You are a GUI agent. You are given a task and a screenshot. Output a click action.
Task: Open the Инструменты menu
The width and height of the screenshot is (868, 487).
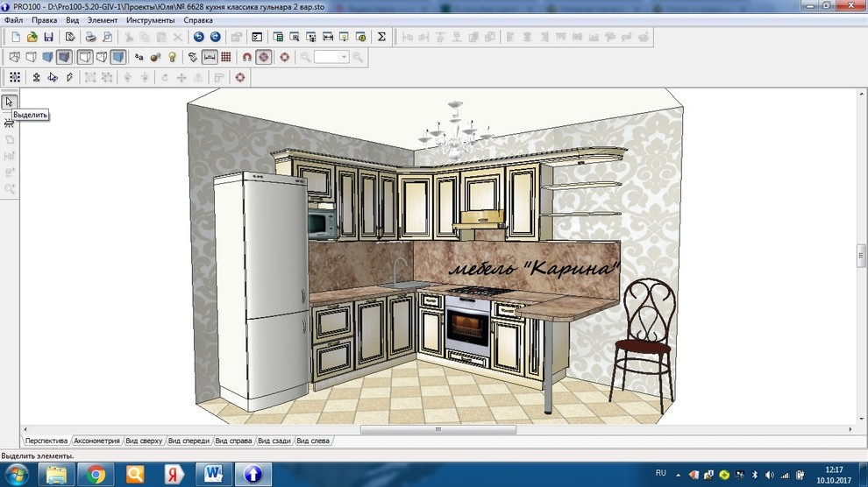(150, 20)
